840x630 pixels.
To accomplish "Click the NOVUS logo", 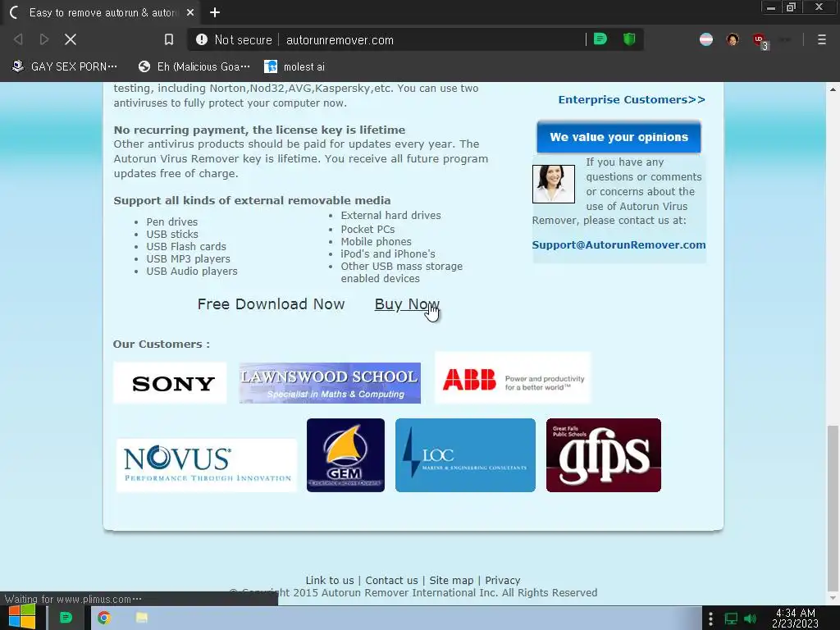I will point(207,464).
